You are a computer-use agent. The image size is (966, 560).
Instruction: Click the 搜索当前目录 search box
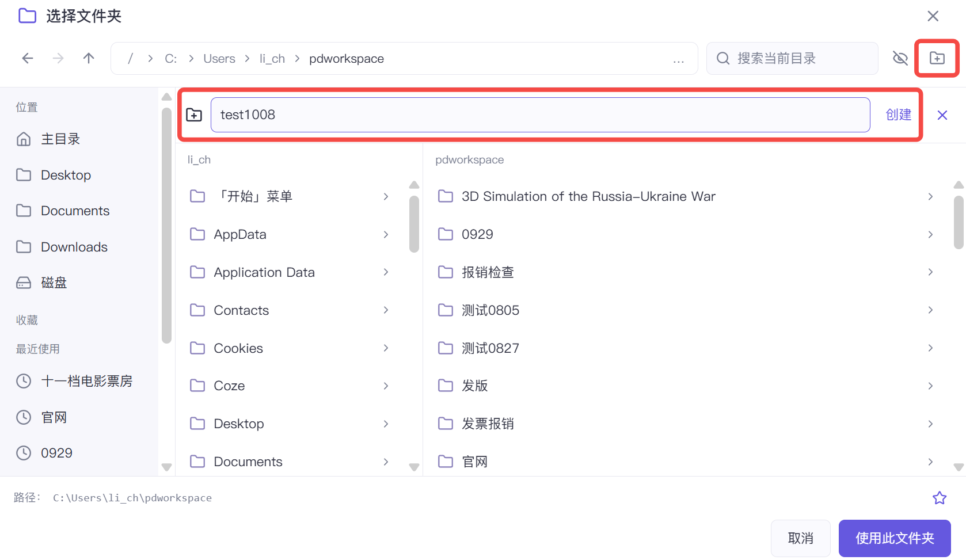click(x=792, y=58)
